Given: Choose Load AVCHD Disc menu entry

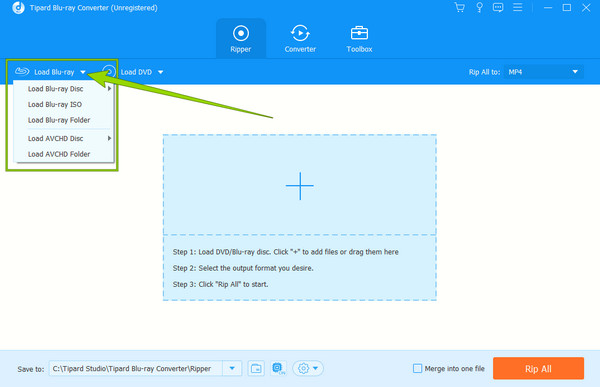Looking at the screenshot, I should pos(64,139).
